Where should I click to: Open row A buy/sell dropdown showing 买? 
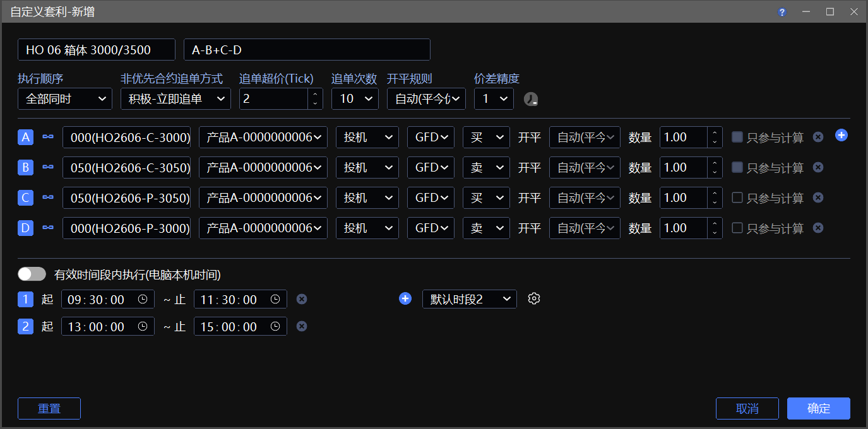(486, 137)
